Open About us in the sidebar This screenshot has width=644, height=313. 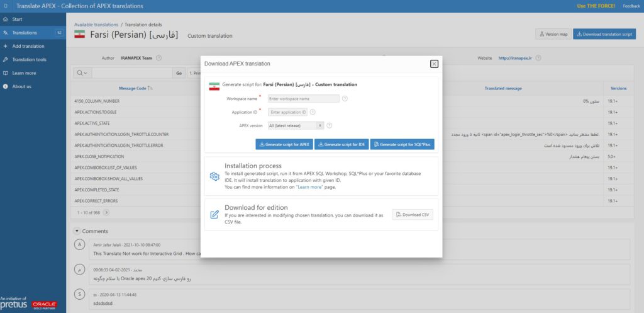pos(33,86)
